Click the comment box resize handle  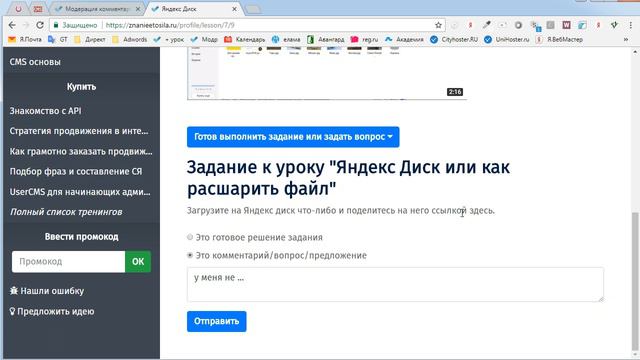click(x=600, y=299)
